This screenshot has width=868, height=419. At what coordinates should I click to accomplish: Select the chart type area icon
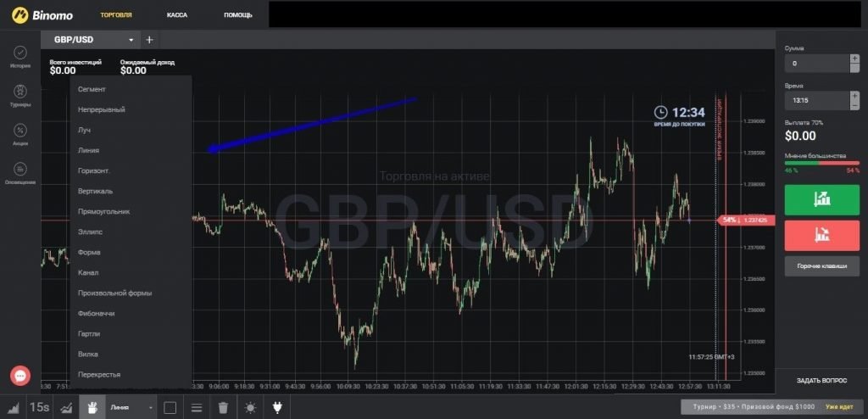click(14, 407)
